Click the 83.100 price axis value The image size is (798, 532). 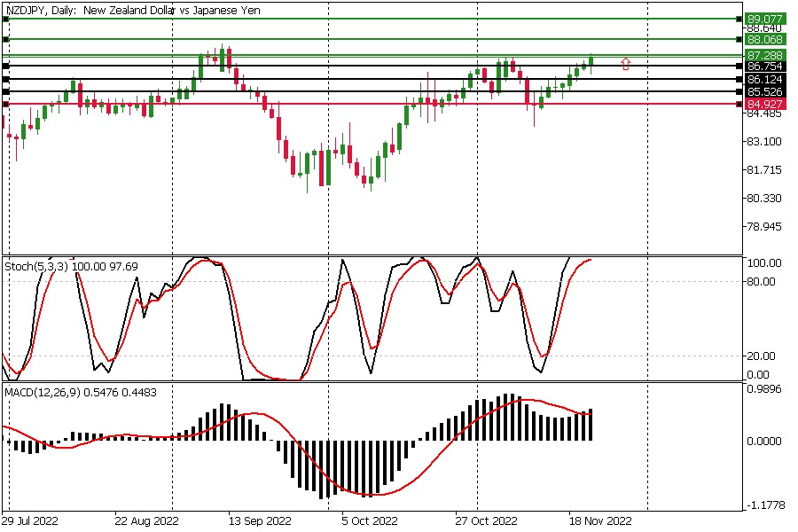click(763, 142)
